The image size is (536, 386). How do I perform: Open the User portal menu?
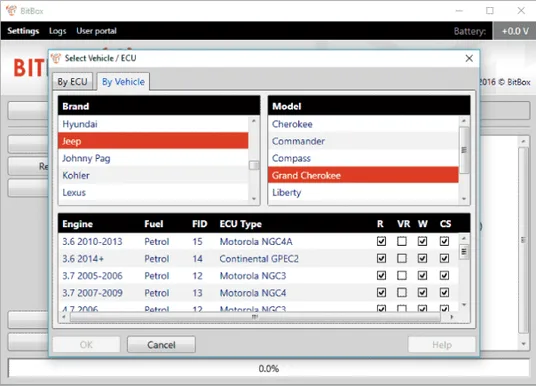click(x=96, y=31)
